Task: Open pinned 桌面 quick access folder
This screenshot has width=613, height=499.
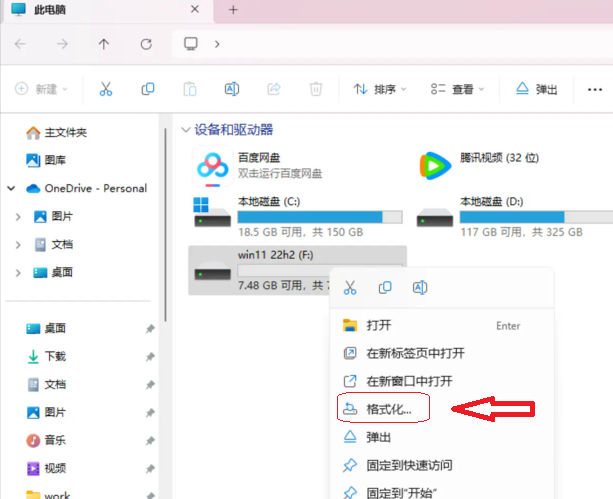Action: click(46, 328)
